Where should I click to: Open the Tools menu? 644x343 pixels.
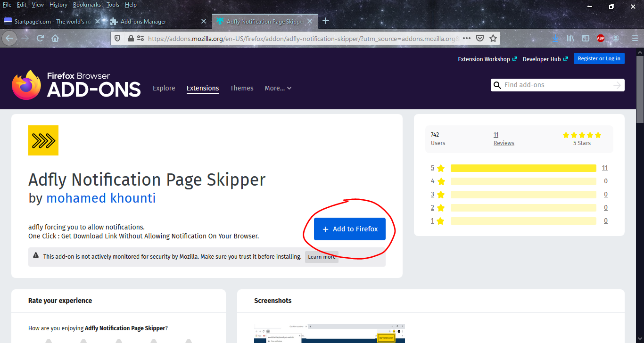(x=113, y=5)
